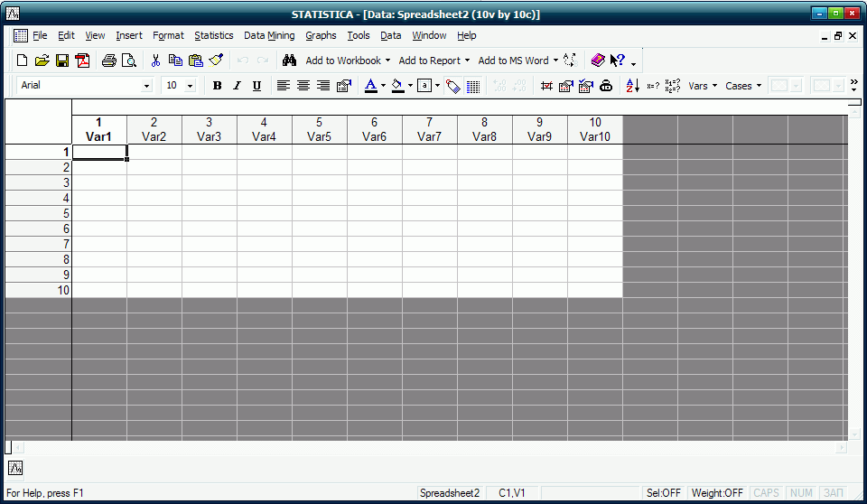
Task: Click the Cases button
Action: [x=743, y=86]
